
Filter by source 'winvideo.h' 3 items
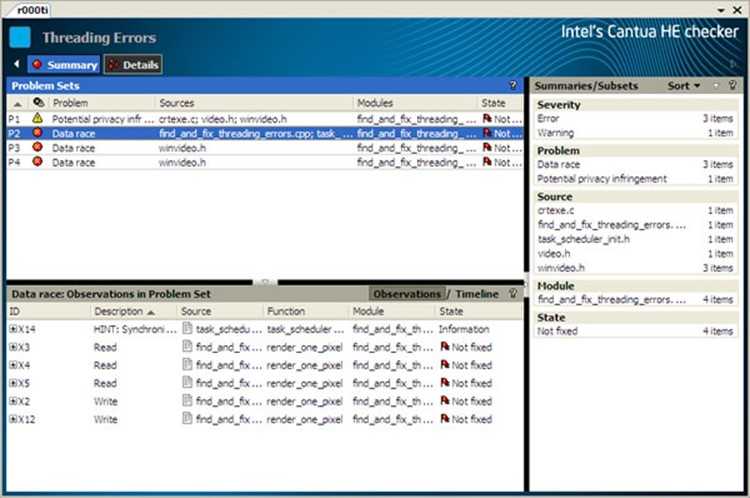point(635,268)
